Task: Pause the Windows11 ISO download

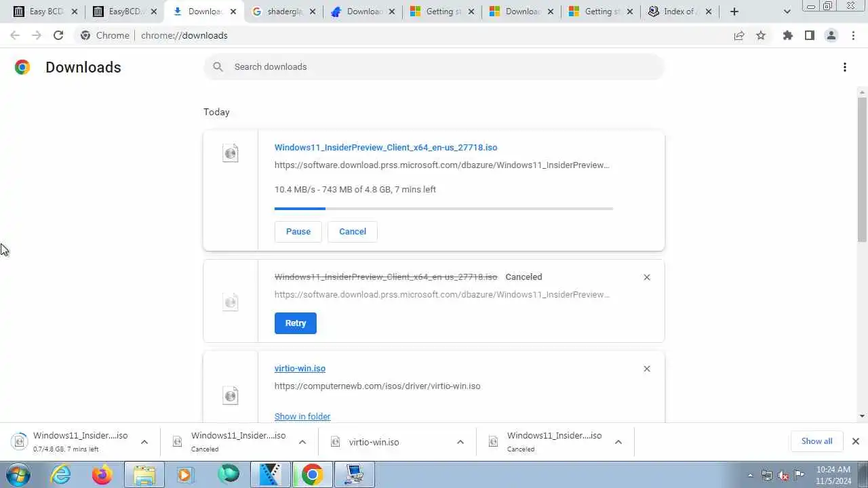Action: click(298, 231)
